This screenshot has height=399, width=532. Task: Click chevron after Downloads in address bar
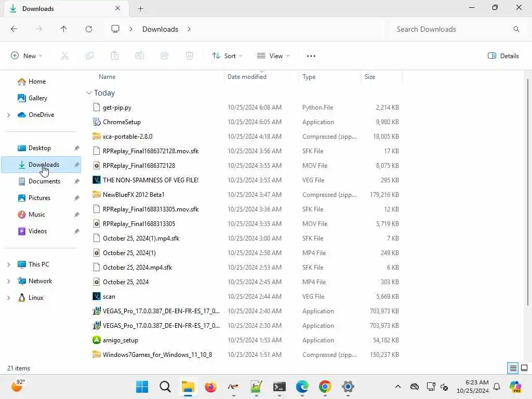point(189,29)
